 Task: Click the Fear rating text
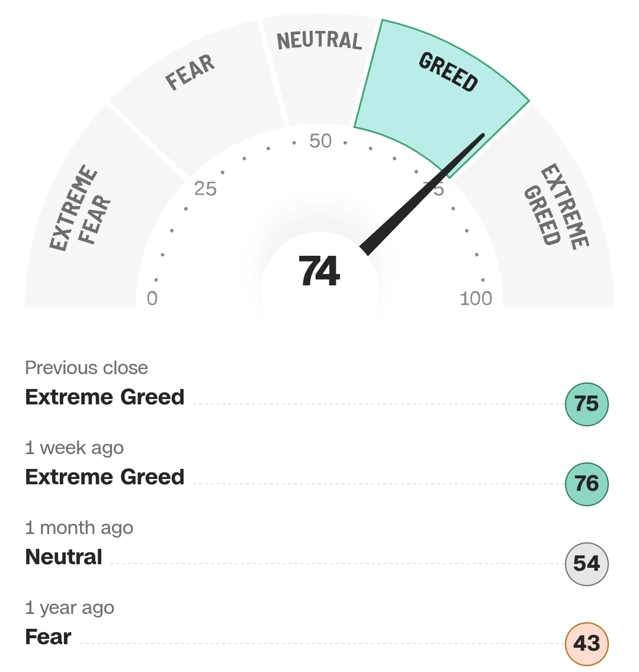(48, 637)
